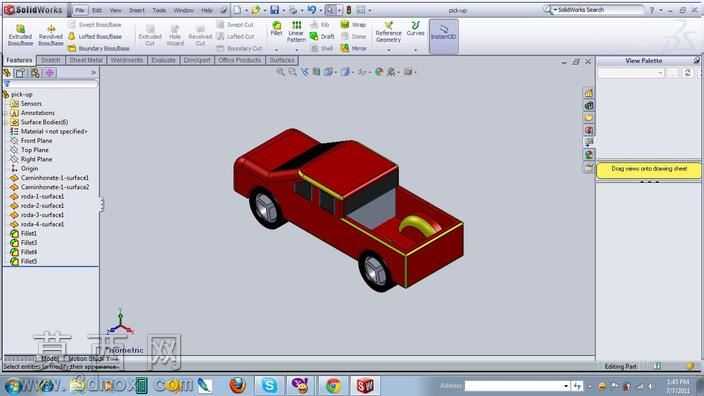
Task: Open dropdown arrow under Curves
Action: point(415,50)
